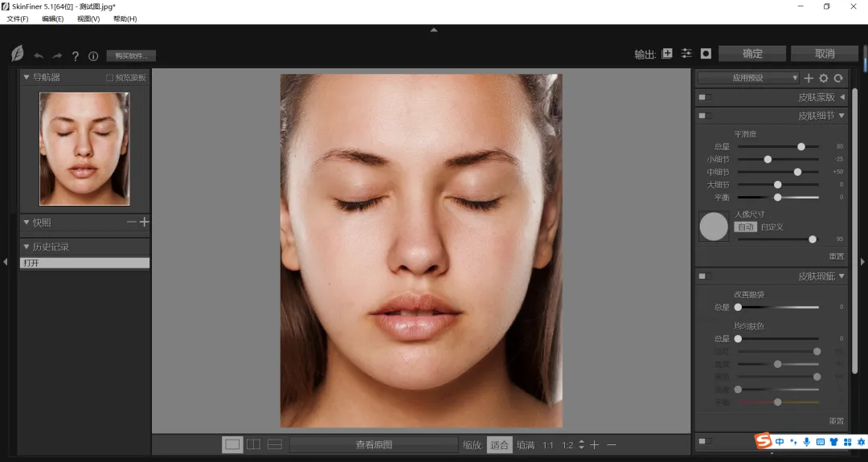868x462 pixels.
Task: Open the 应用预设 dropdown
Action: 748,78
